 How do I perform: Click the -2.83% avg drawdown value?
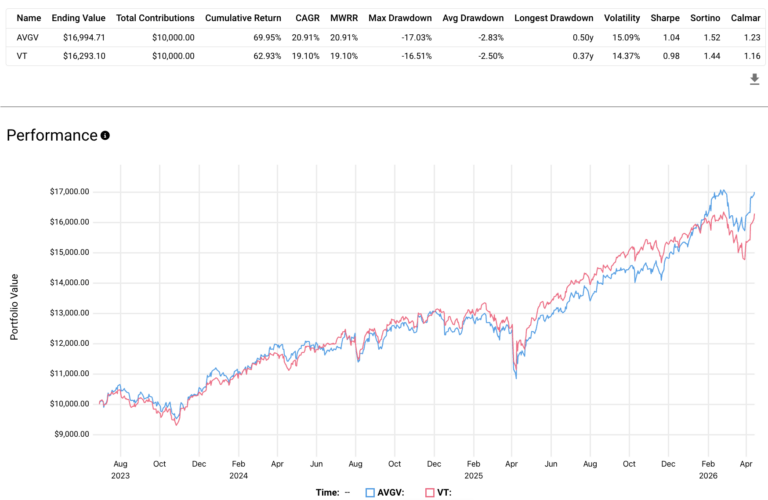tap(491, 38)
